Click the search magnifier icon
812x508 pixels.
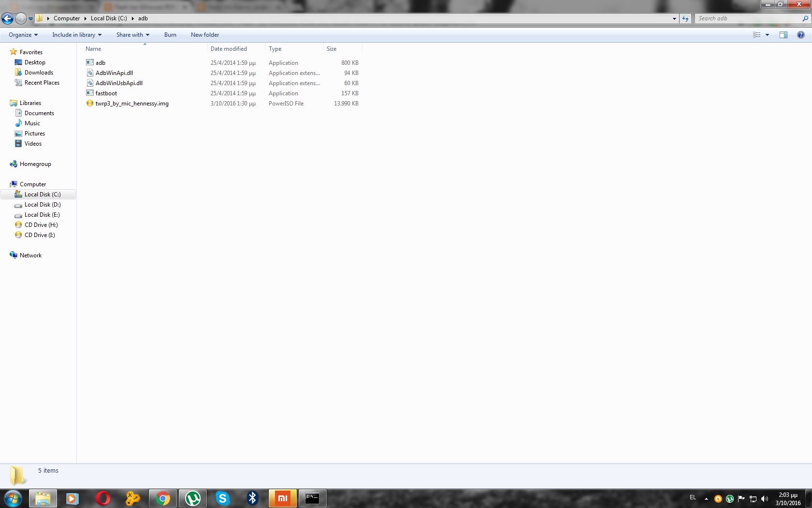(805, 18)
